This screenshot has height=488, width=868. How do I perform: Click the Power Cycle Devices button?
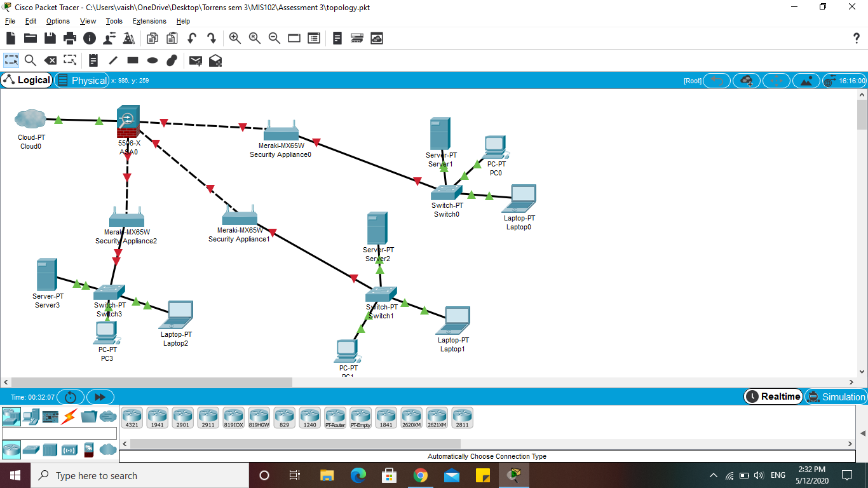(x=71, y=397)
